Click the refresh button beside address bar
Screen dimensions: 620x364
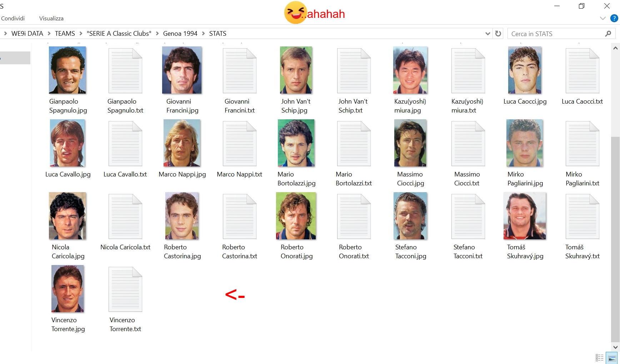(498, 34)
